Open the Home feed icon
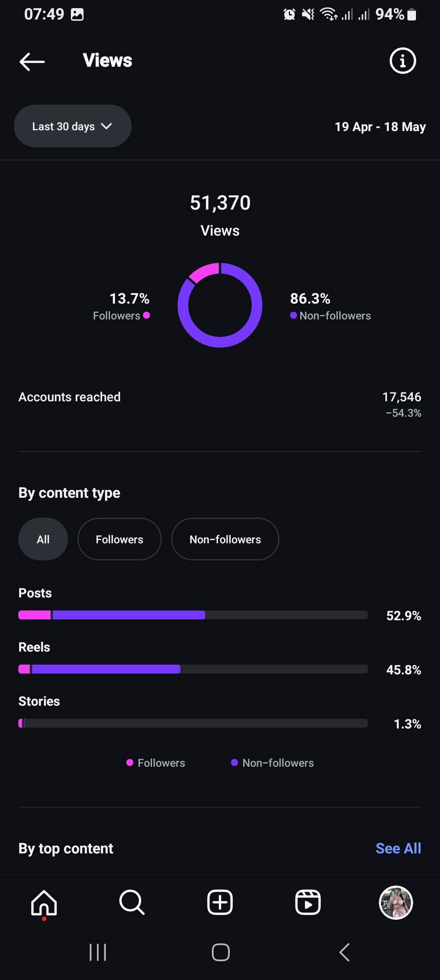Image resolution: width=440 pixels, height=980 pixels. click(x=44, y=902)
